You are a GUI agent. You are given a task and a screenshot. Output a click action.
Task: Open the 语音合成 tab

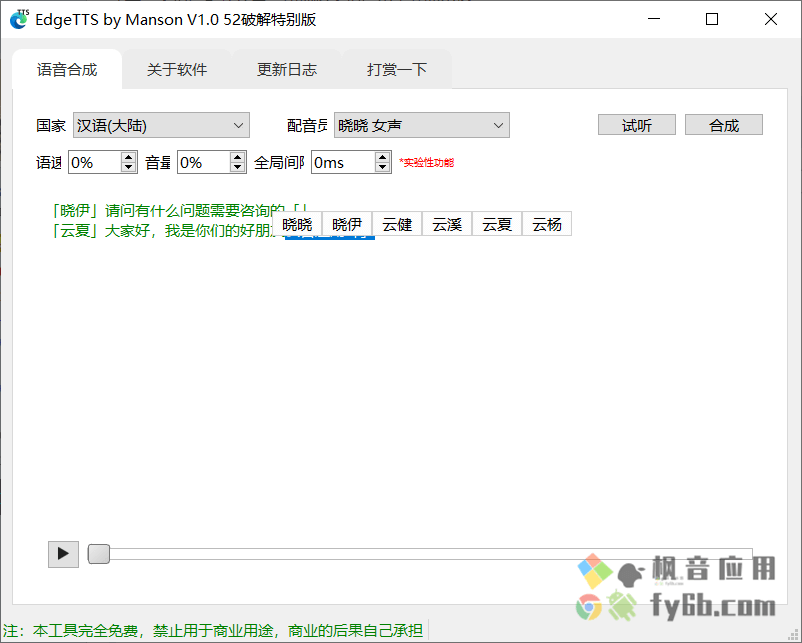pyautogui.click(x=67, y=69)
